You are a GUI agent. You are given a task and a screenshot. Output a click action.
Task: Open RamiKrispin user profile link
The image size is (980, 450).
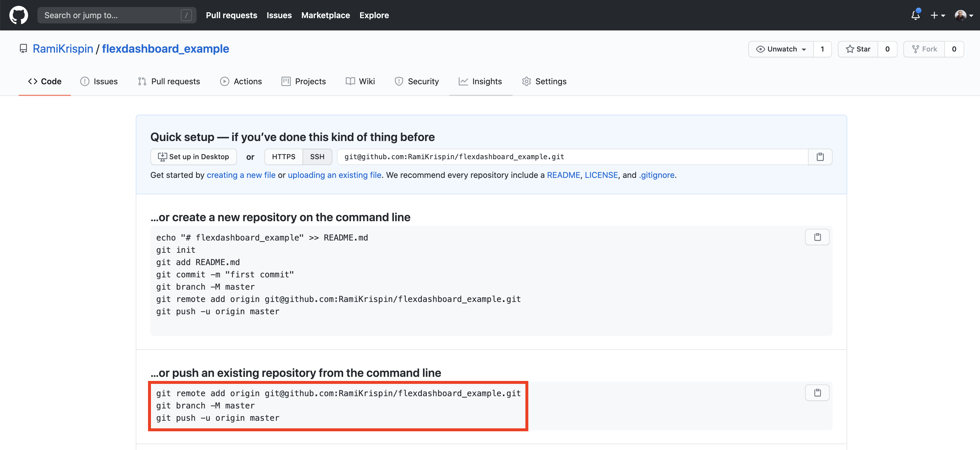[x=63, y=49]
